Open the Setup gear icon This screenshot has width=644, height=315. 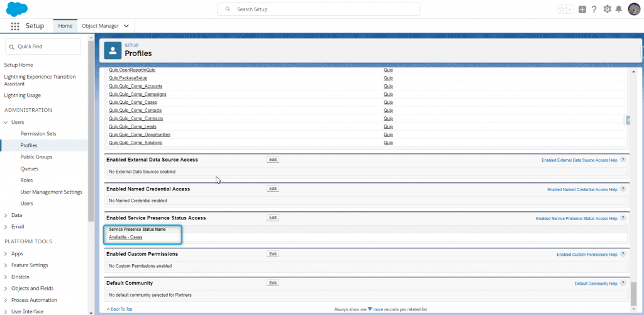tap(607, 9)
